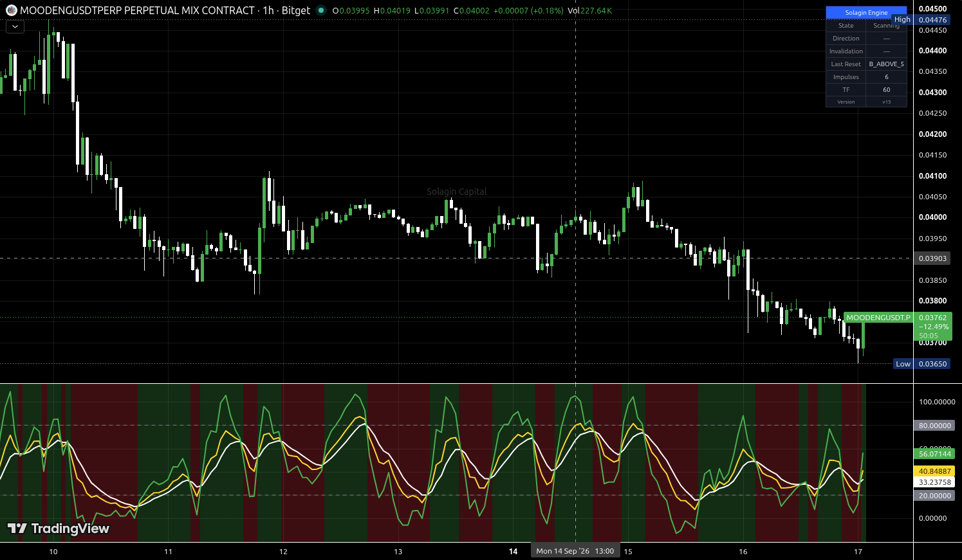Click the TF value 60
Viewport: 962px width, 560px height.
click(x=886, y=90)
